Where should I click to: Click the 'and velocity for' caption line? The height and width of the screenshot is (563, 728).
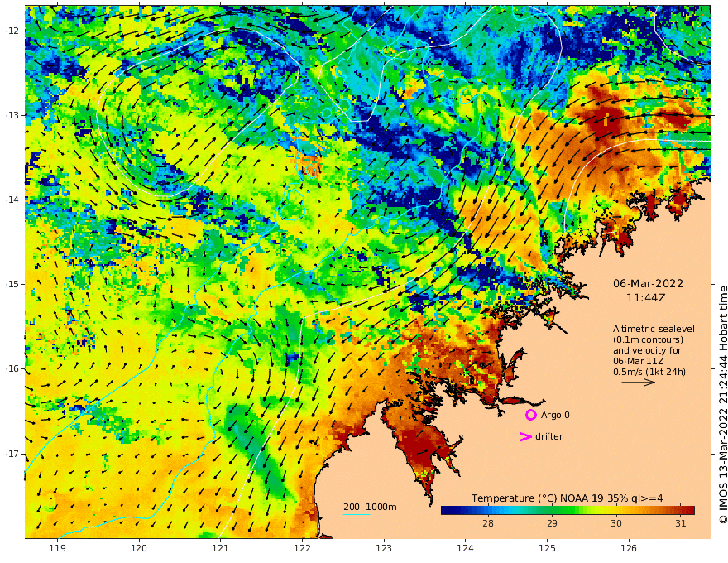point(647,350)
